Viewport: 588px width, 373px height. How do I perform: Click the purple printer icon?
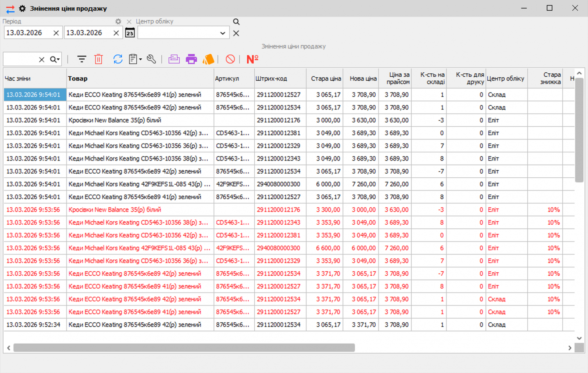point(191,59)
